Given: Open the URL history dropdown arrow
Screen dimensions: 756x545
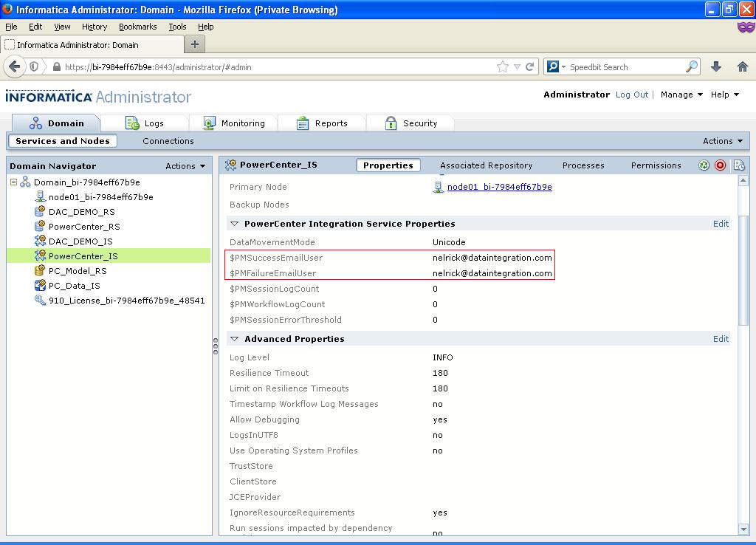Looking at the screenshot, I should (x=517, y=66).
